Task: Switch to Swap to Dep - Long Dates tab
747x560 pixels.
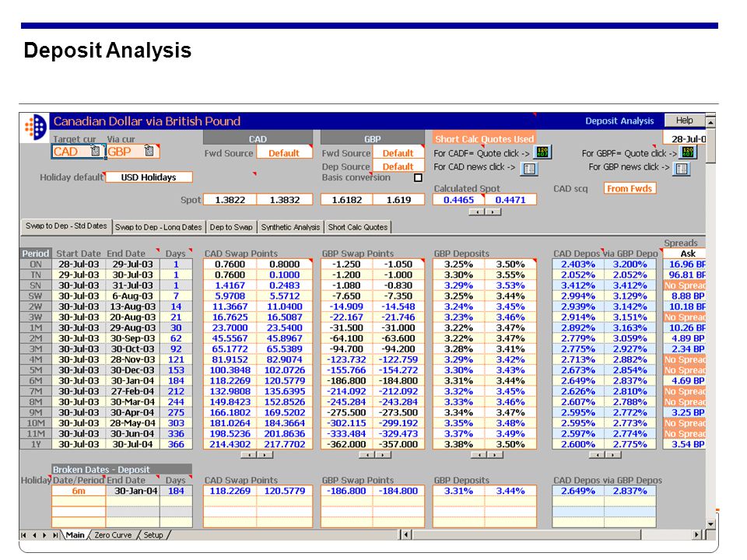Action: click(159, 227)
